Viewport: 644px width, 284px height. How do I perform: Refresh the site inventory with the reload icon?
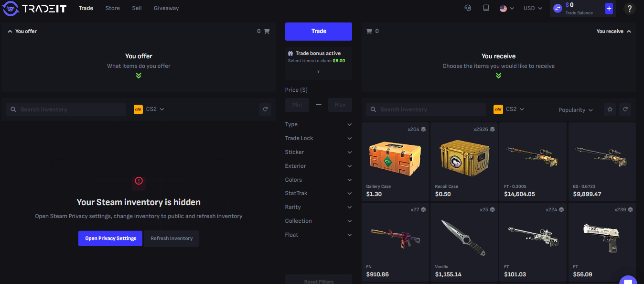click(625, 109)
